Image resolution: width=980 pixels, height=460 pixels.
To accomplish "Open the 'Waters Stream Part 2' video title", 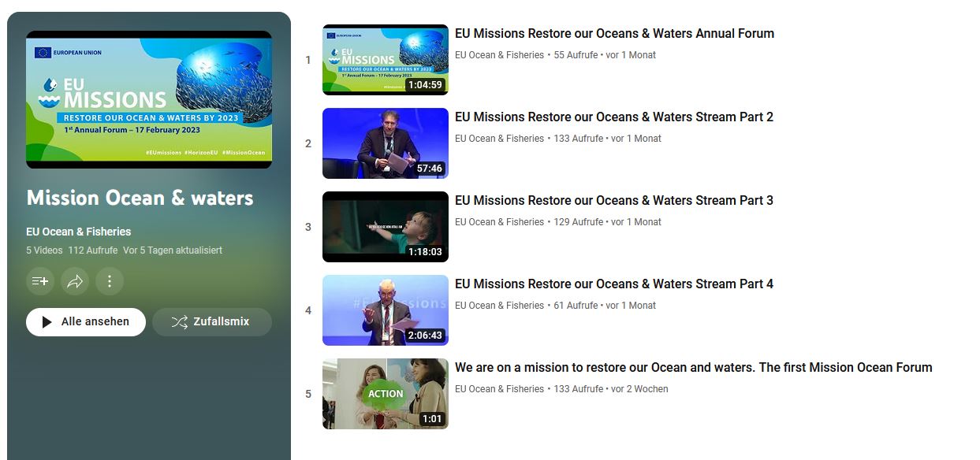I will pyautogui.click(x=614, y=117).
